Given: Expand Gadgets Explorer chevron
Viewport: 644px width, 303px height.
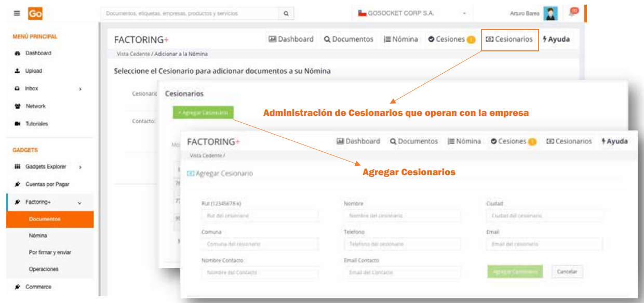Looking at the screenshot, I should pos(80,167).
